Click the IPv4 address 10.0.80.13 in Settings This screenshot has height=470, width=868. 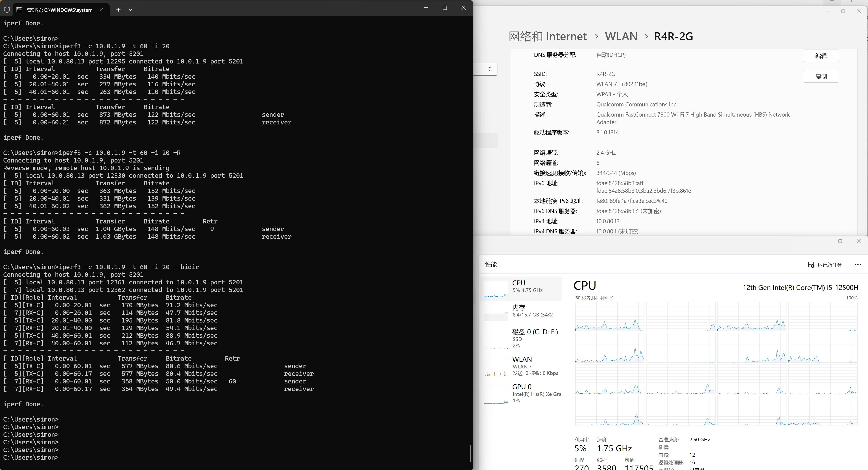coord(608,221)
